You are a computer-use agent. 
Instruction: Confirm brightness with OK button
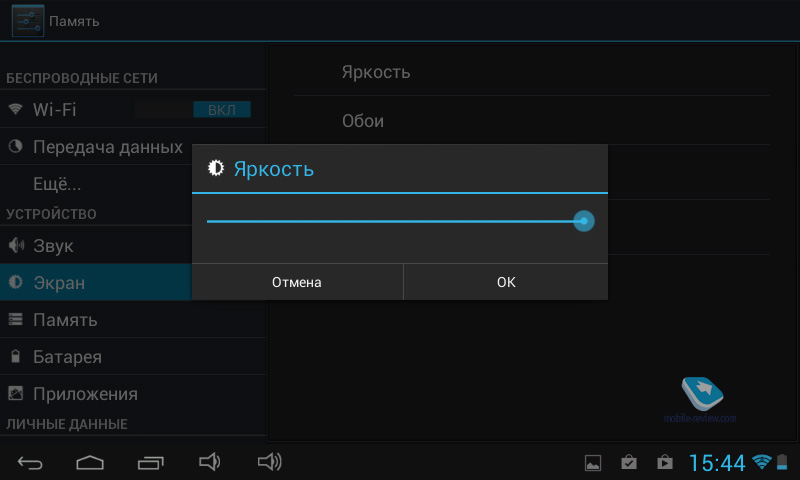tap(506, 282)
